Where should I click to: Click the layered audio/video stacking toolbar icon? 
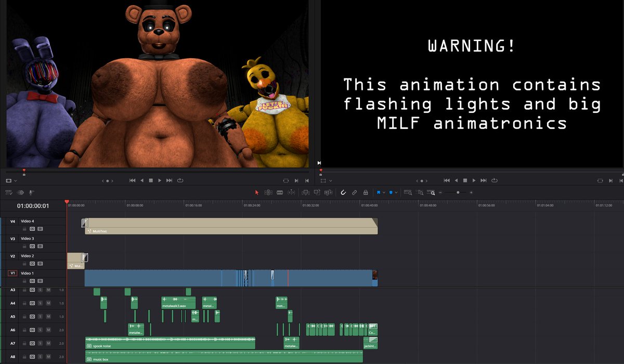20,192
